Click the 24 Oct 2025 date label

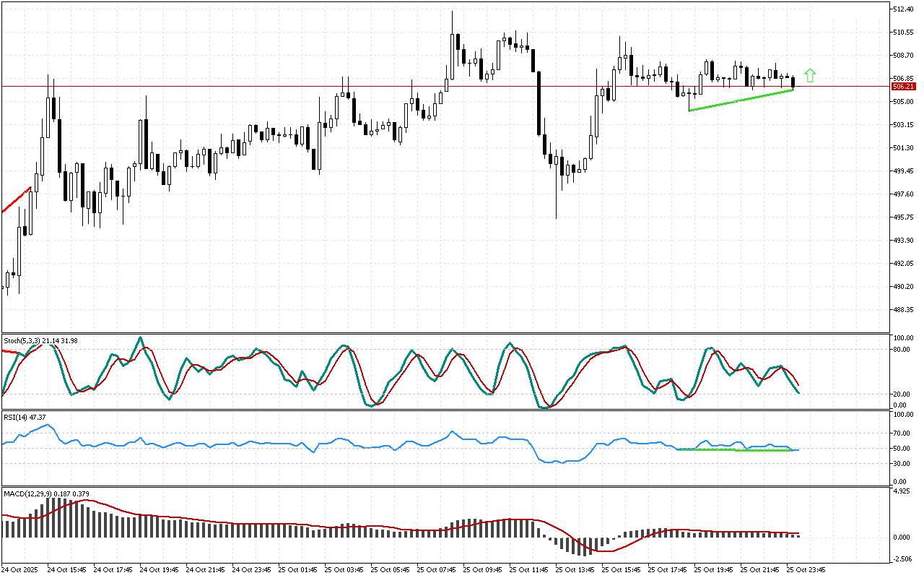pos(22,569)
